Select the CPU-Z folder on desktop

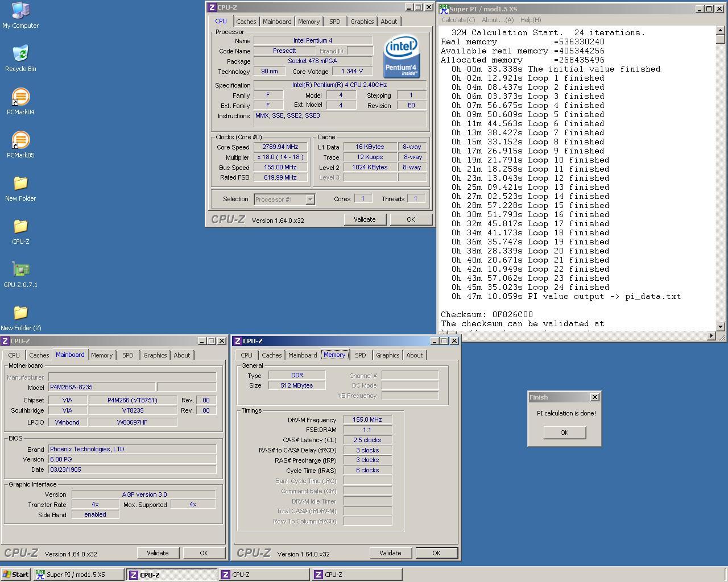point(20,231)
